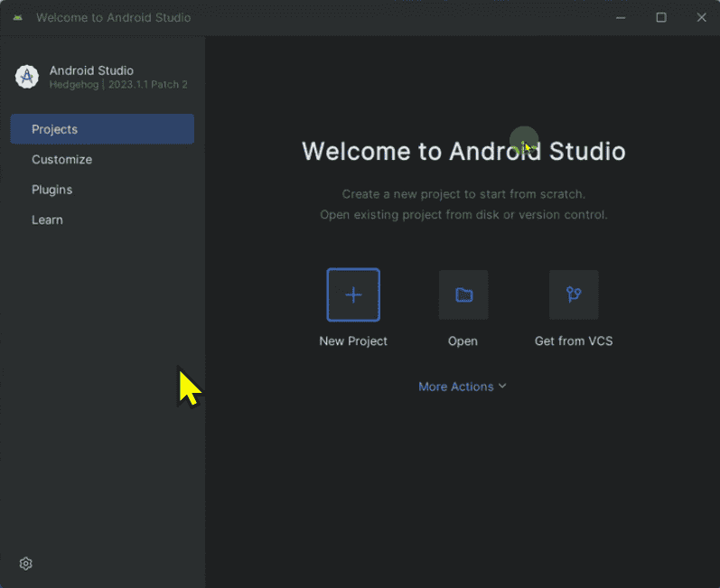
Task: Maximize the Welcome to Android Studio window
Action: 661,18
